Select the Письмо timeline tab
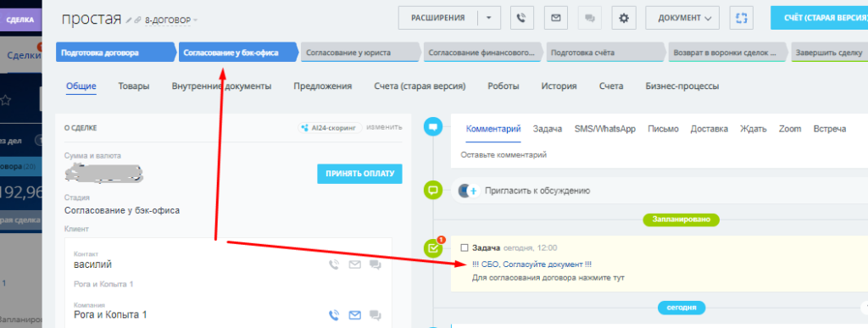This screenshot has width=868, height=328. [663, 129]
